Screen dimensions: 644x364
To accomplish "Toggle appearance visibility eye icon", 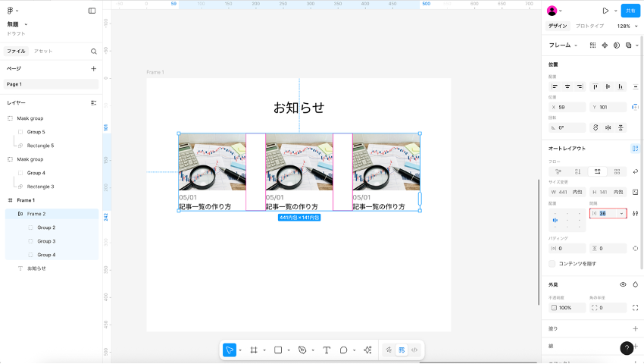I will tap(623, 284).
